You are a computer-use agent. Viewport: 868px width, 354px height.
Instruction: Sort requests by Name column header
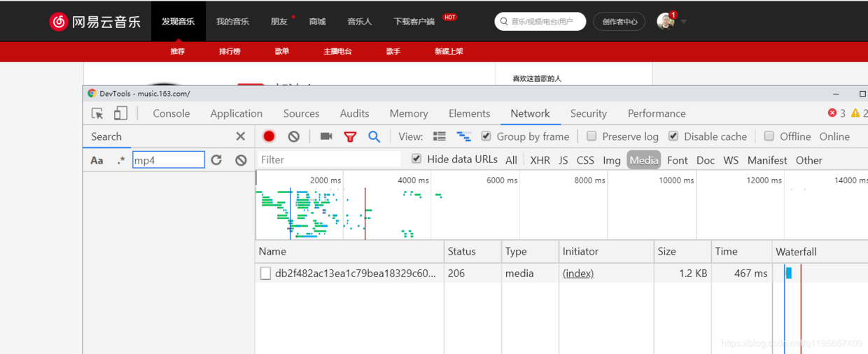coord(349,251)
